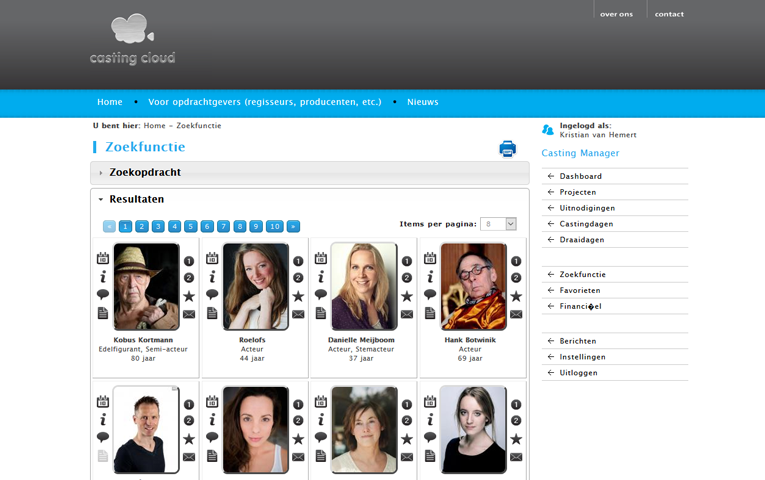Go to next results page arrow

(x=293, y=226)
